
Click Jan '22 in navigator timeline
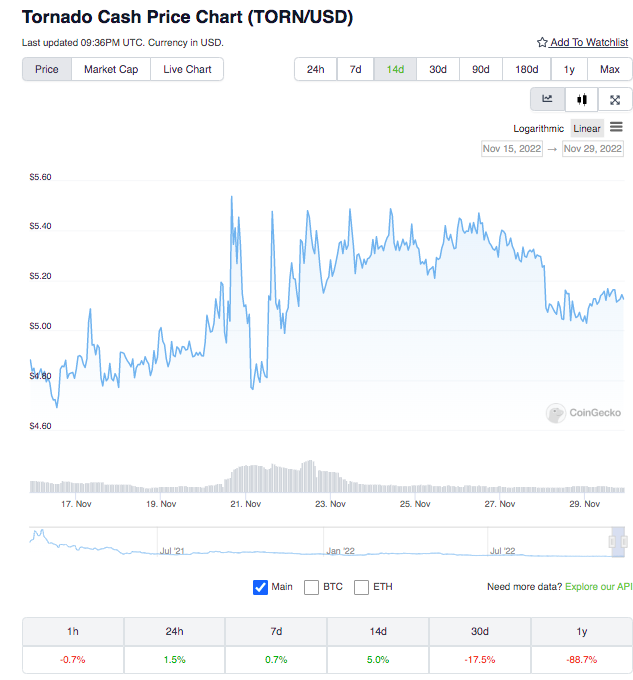coord(340,551)
